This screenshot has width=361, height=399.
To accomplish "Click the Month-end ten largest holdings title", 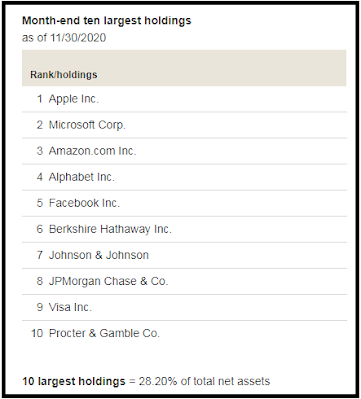I will coord(107,21).
